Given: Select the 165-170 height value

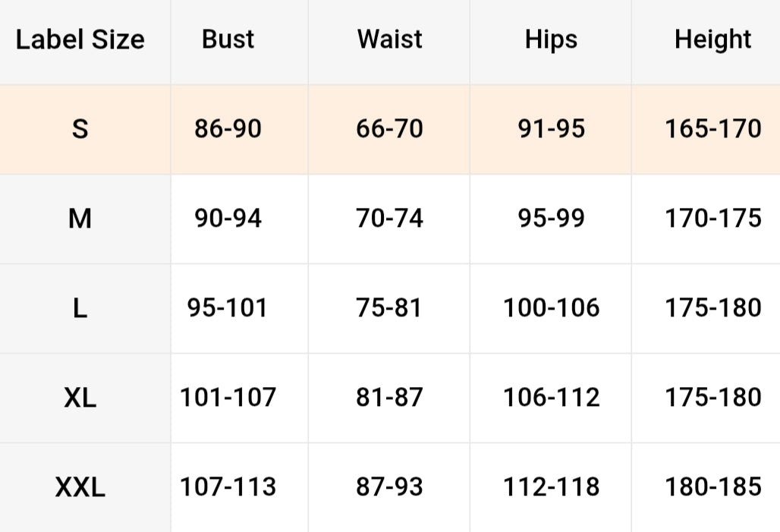Looking at the screenshot, I should coord(712,129).
